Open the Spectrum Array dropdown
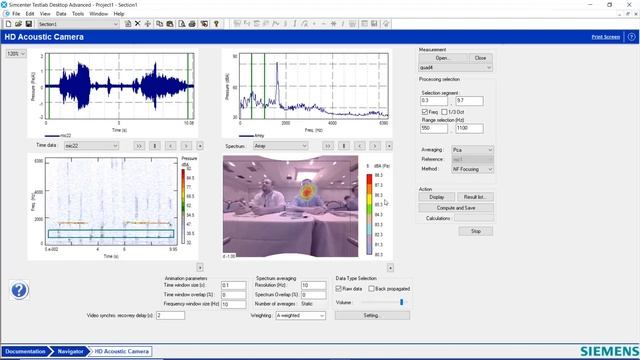 click(x=280, y=146)
